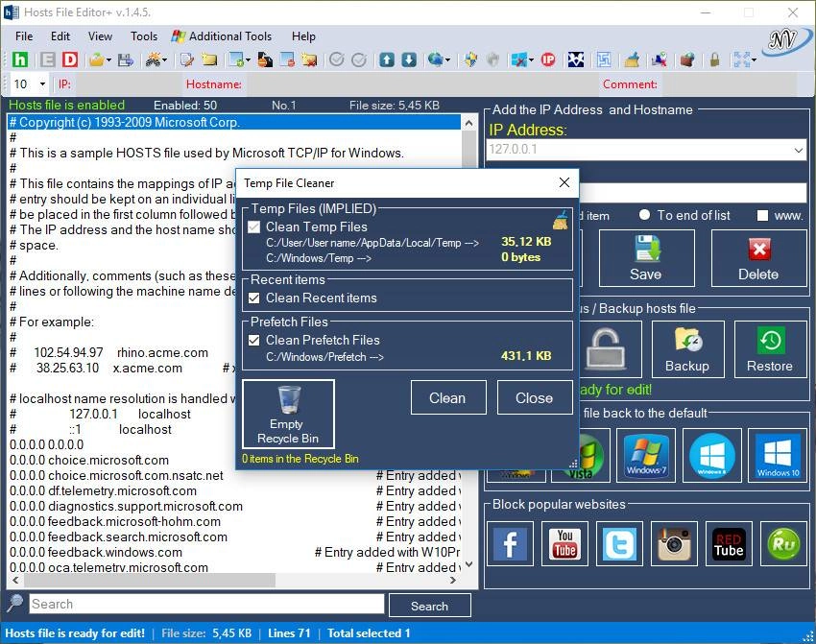
Task: Expand the IP Address combo box arrow
Action: click(x=798, y=150)
